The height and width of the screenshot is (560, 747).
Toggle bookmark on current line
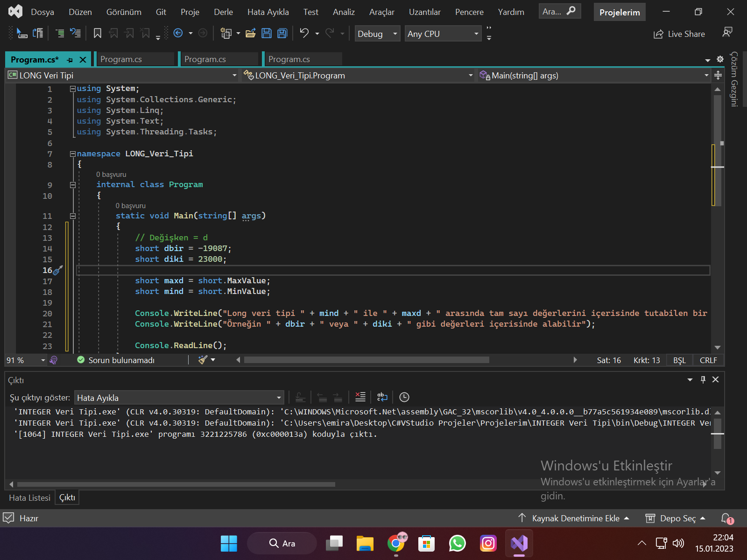click(98, 33)
